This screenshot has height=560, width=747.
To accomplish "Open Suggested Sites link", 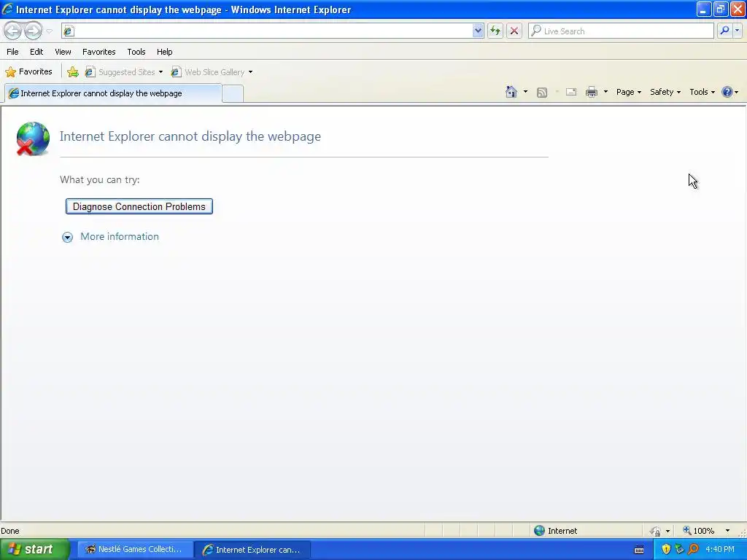I will (x=120, y=72).
